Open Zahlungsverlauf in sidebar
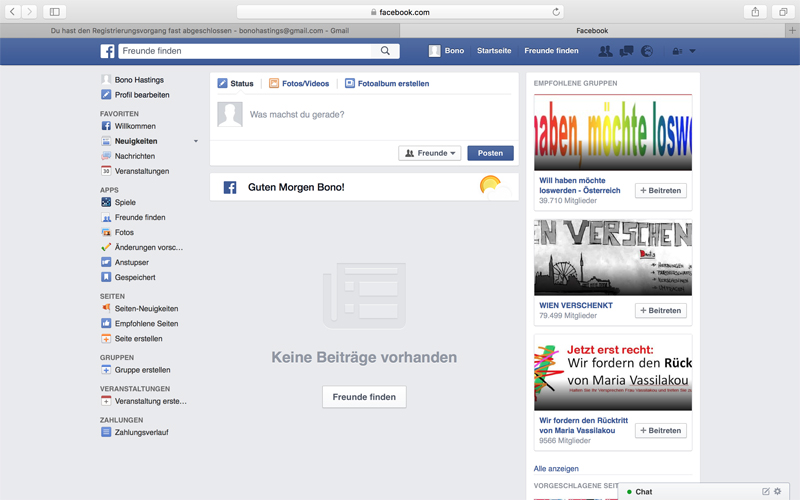The width and height of the screenshot is (800, 500). pyautogui.click(x=135, y=432)
